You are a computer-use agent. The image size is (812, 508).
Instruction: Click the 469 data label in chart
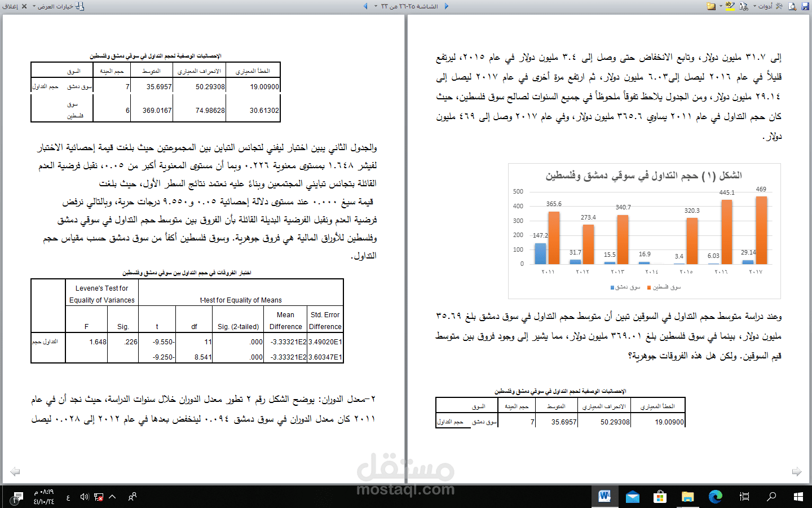pos(761,189)
